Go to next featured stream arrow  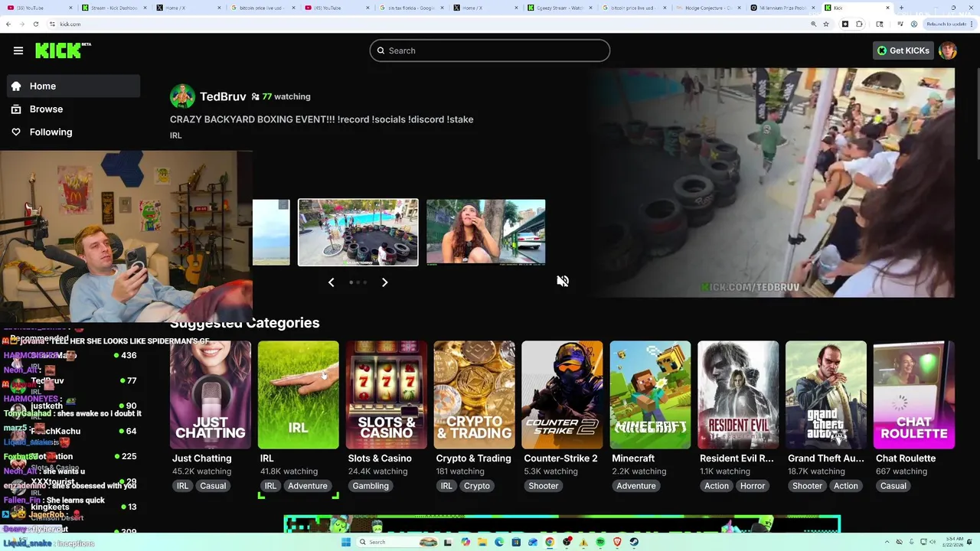coord(385,282)
